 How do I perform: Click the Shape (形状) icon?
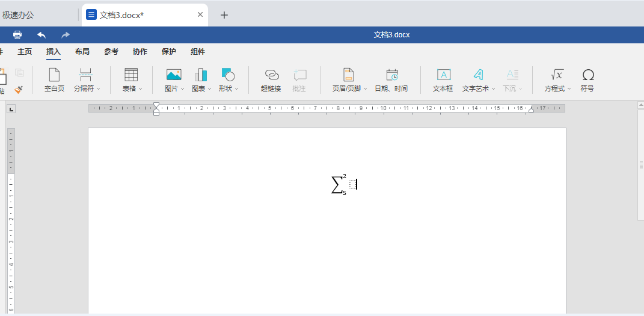pyautogui.click(x=228, y=75)
